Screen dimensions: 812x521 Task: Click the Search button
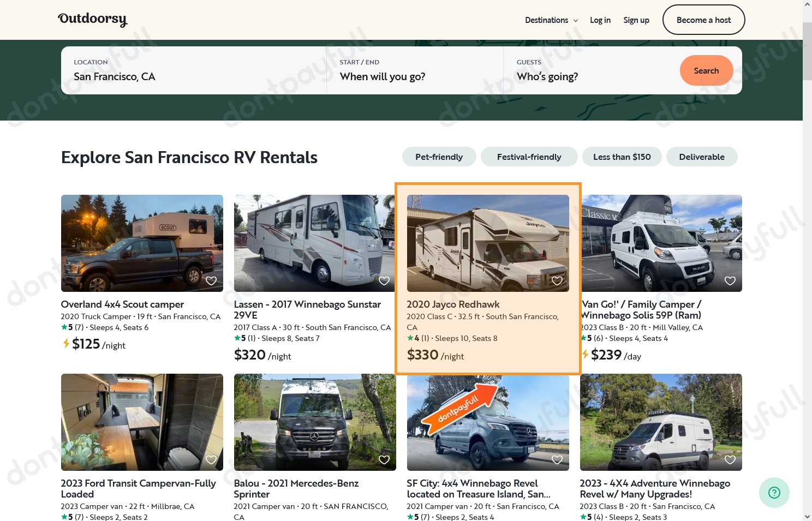(706, 70)
